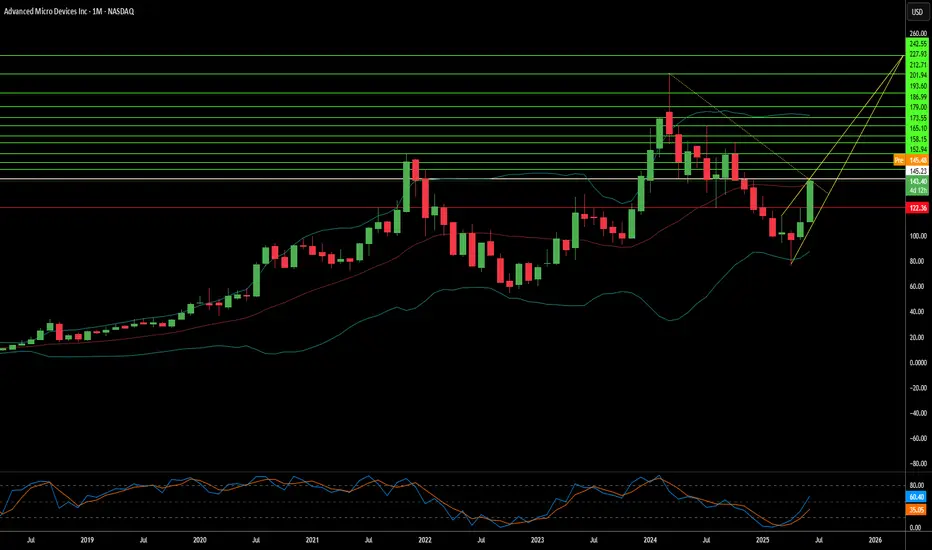Select the 2024 marker on time axis

tap(650, 540)
